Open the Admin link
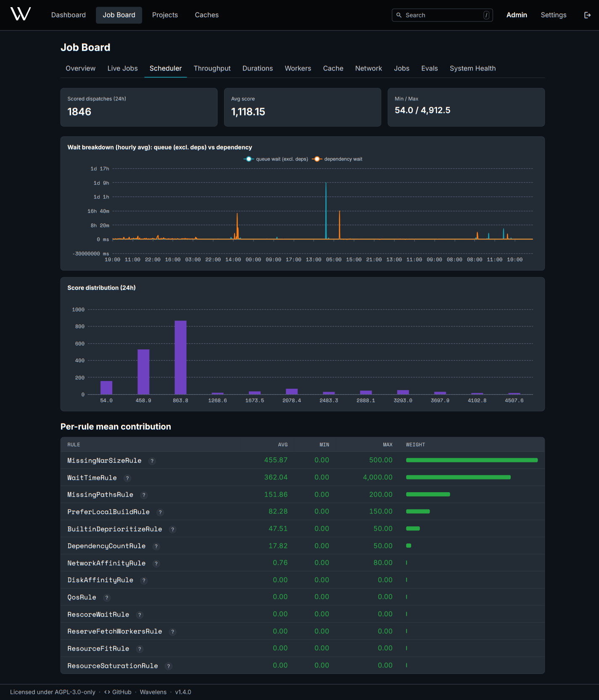 (517, 15)
